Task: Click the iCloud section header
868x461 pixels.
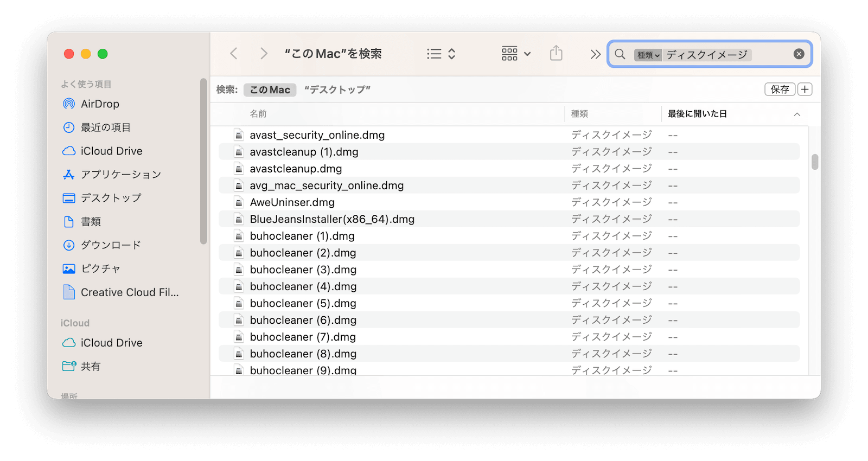Action: tap(75, 323)
